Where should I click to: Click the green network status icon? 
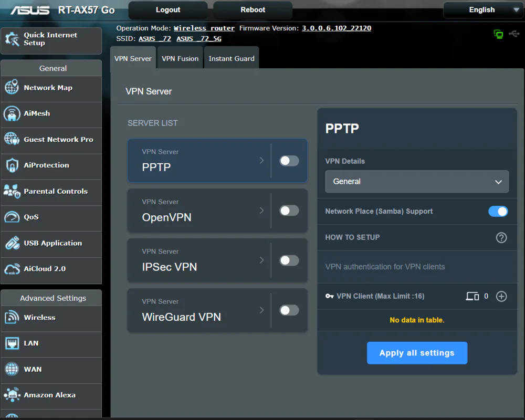(x=498, y=34)
